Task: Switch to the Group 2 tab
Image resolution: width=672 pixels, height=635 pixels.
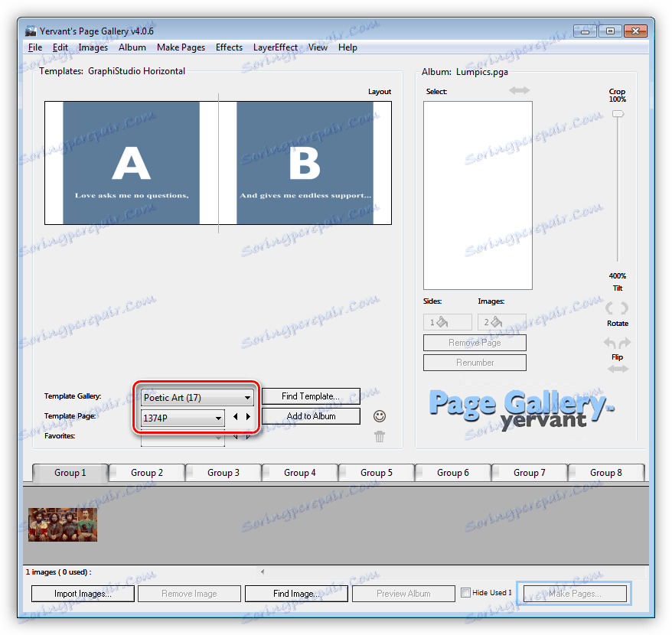Action: [x=147, y=473]
